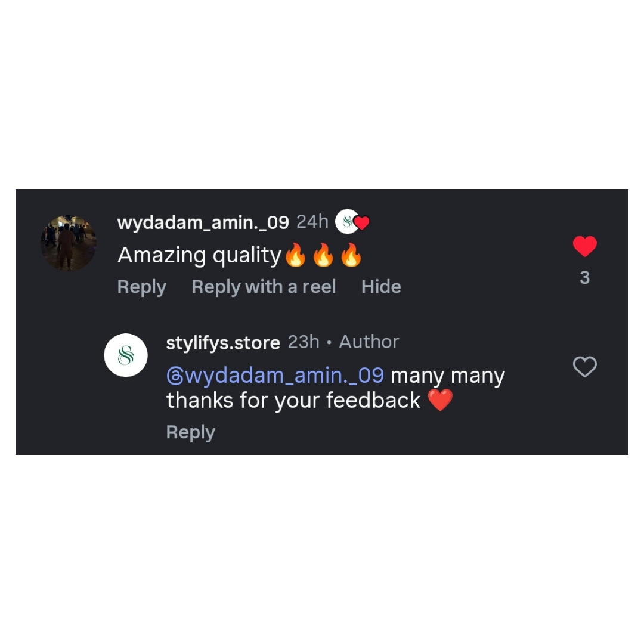Reply to the stylifys.store comment
Screen dimensions: 644x644
[191, 432]
